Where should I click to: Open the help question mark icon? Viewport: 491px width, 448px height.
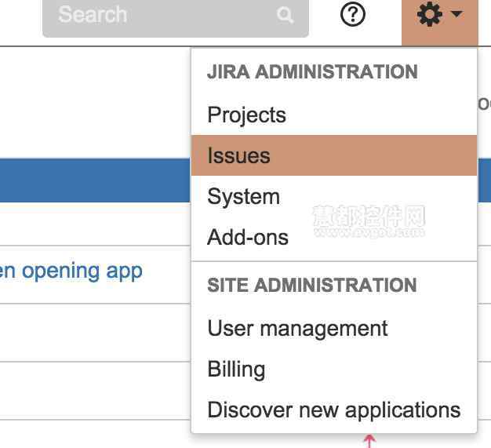[x=353, y=14]
